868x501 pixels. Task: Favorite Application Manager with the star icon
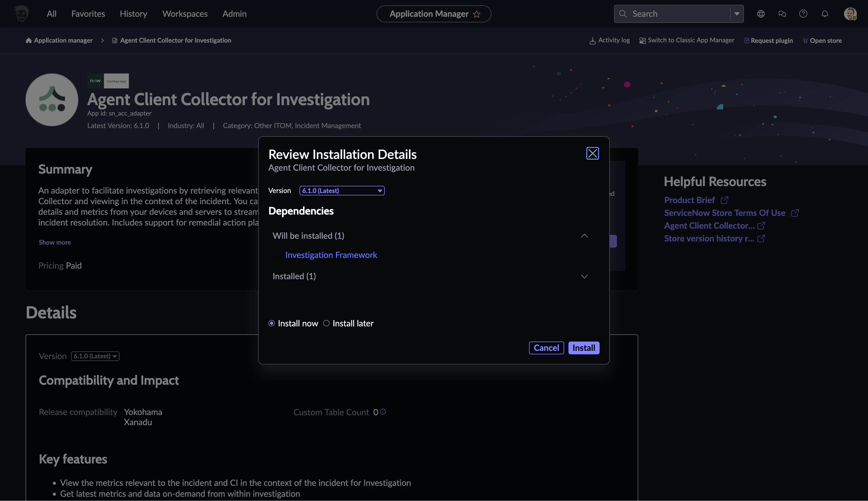477,14
